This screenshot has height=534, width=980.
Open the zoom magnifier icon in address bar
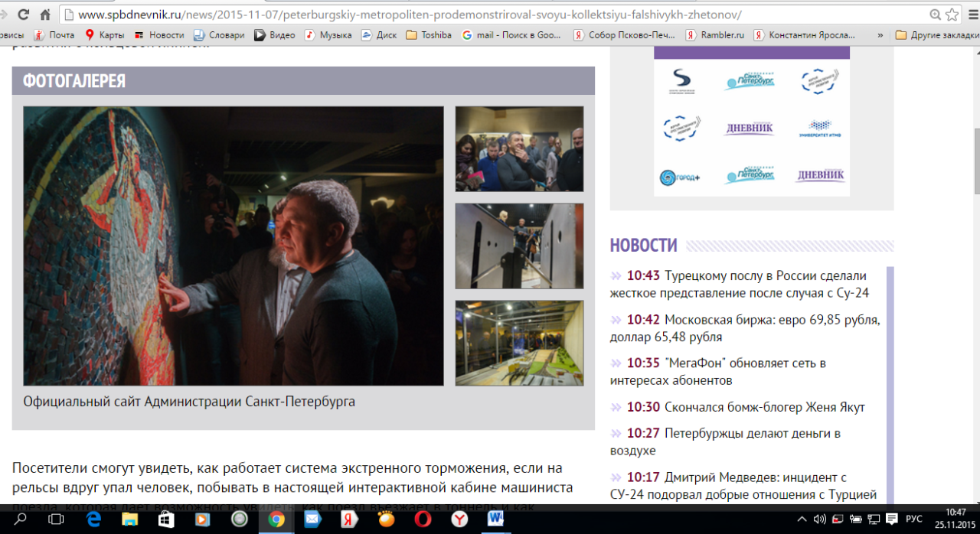pyautogui.click(x=935, y=15)
